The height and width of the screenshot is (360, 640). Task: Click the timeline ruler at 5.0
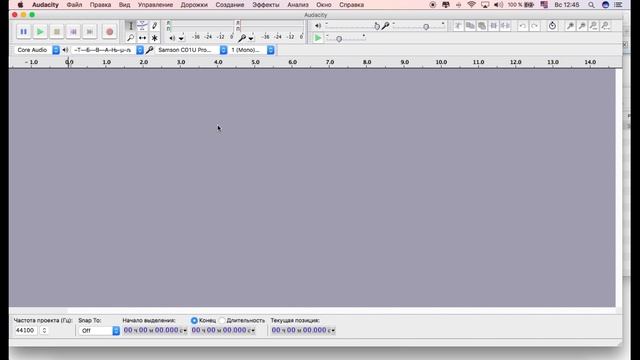(255, 62)
